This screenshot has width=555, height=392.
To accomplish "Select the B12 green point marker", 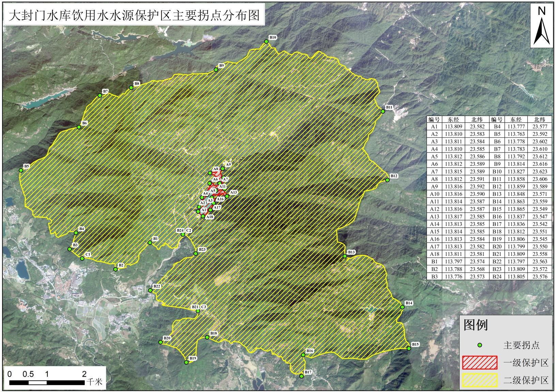I will (x=387, y=180).
